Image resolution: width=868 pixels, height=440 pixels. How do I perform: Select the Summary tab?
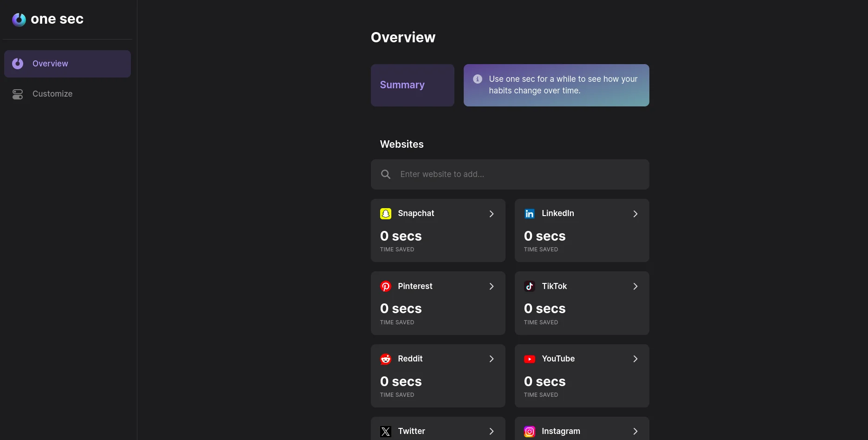pyautogui.click(x=413, y=85)
